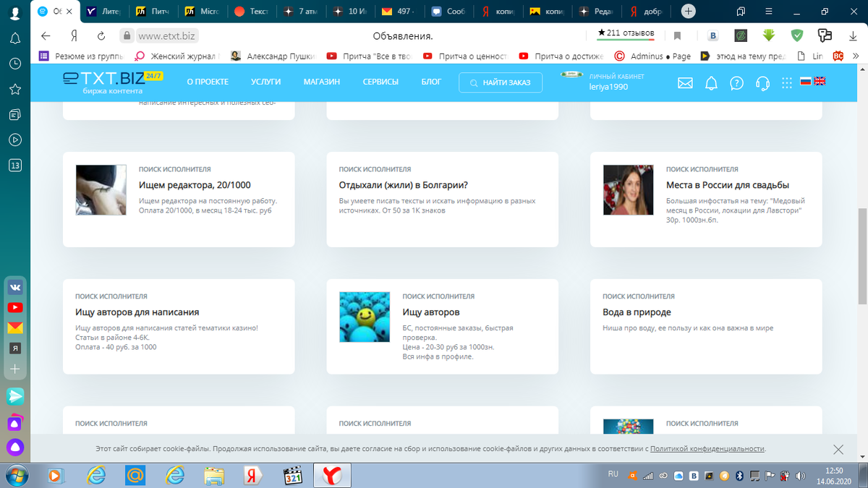Open the support headset icon
868x488 pixels.
point(762,83)
